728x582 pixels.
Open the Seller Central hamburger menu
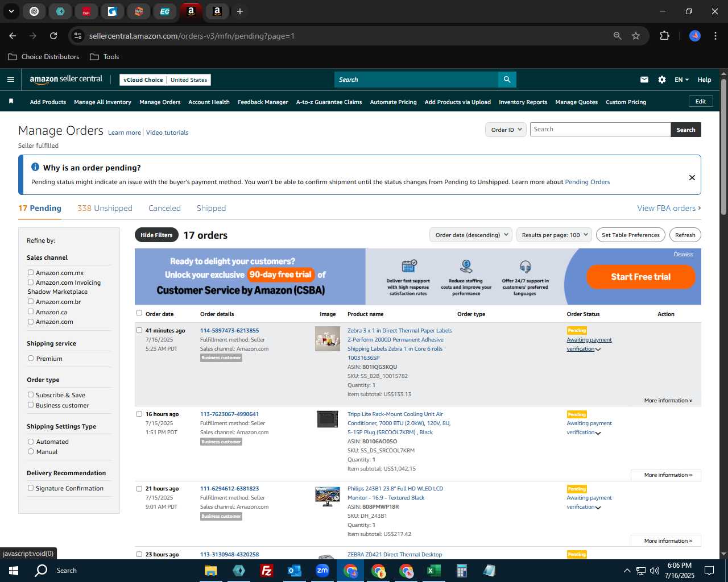click(11, 80)
